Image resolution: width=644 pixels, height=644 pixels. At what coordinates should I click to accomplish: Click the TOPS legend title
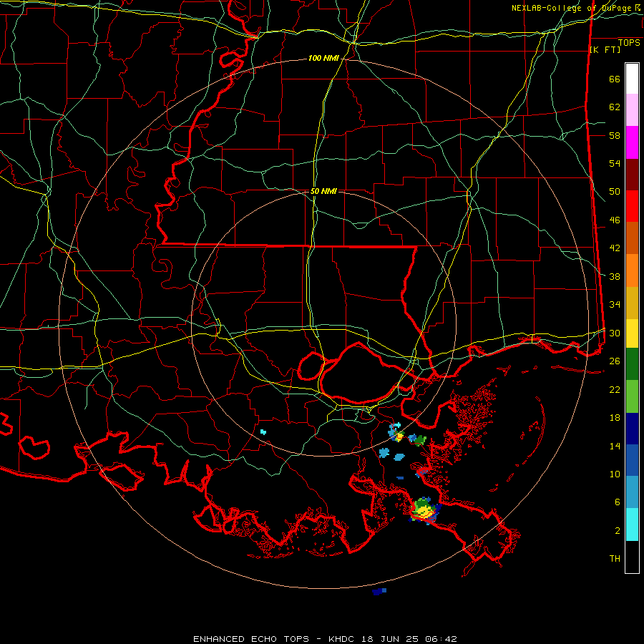tap(629, 43)
